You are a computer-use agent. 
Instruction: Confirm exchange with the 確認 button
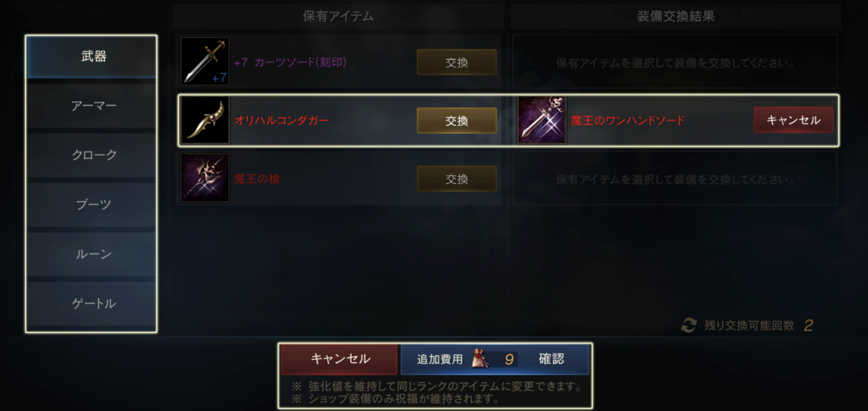(x=551, y=359)
